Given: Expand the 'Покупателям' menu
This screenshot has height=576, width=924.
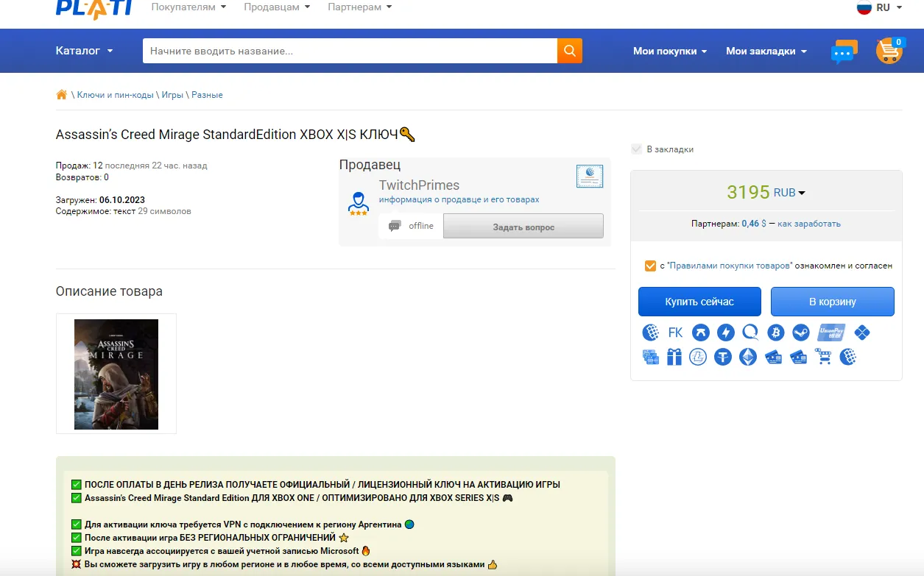Looking at the screenshot, I should point(188,7).
